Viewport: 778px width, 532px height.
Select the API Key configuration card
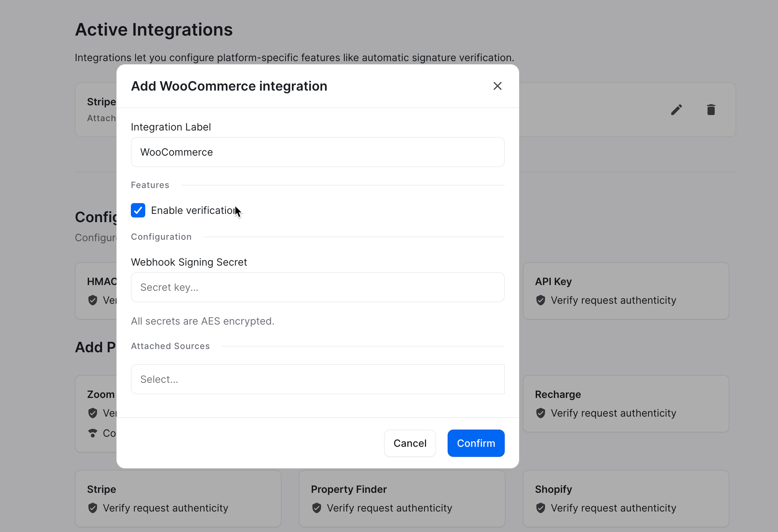coord(626,290)
